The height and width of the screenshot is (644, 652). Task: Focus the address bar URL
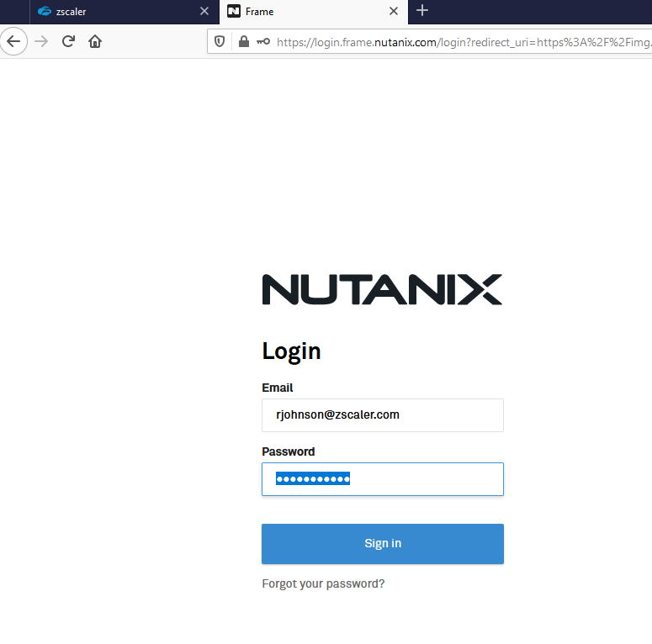pyautogui.click(x=463, y=41)
